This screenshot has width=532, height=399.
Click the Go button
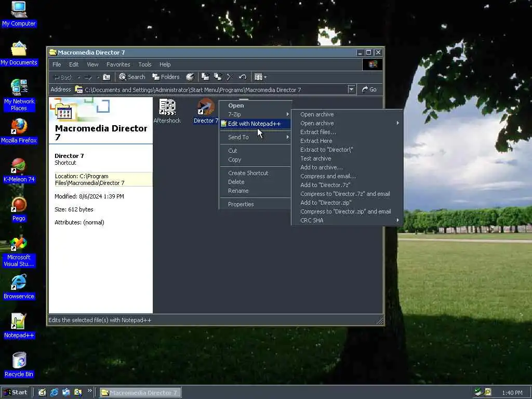click(x=369, y=89)
